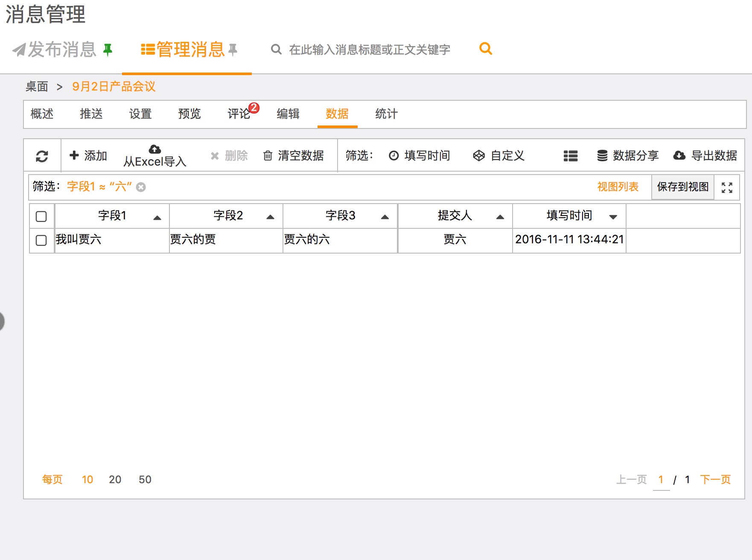This screenshot has height=560, width=752.
Task: Click 桌面 breadcrumb link
Action: [x=37, y=87]
